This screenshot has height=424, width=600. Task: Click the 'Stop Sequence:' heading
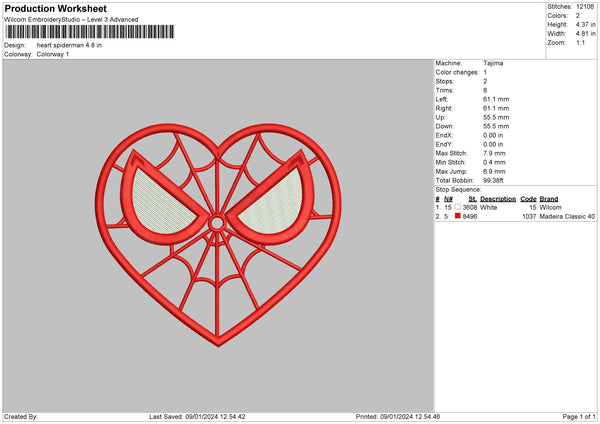[x=458, y=190]
